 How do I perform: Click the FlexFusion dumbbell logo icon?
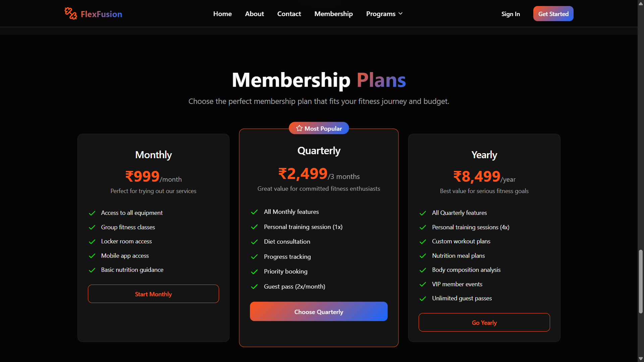[71, 13]
